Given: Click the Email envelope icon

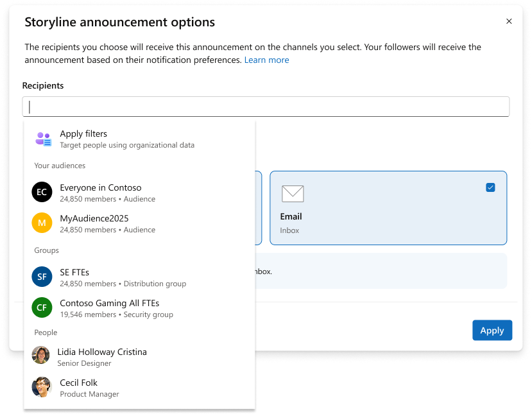Looking at the screenshot, I should point(293,193).
